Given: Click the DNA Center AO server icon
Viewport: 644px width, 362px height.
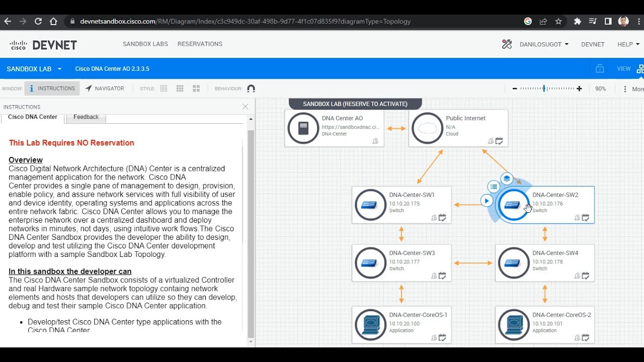Looking at the screenshot, I should [303, 128].
